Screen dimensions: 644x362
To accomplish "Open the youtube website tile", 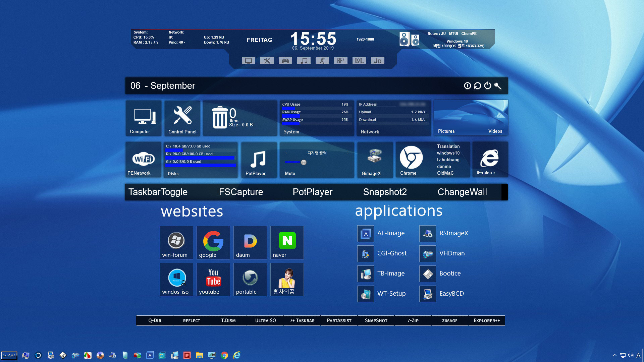I will [213, 280].
